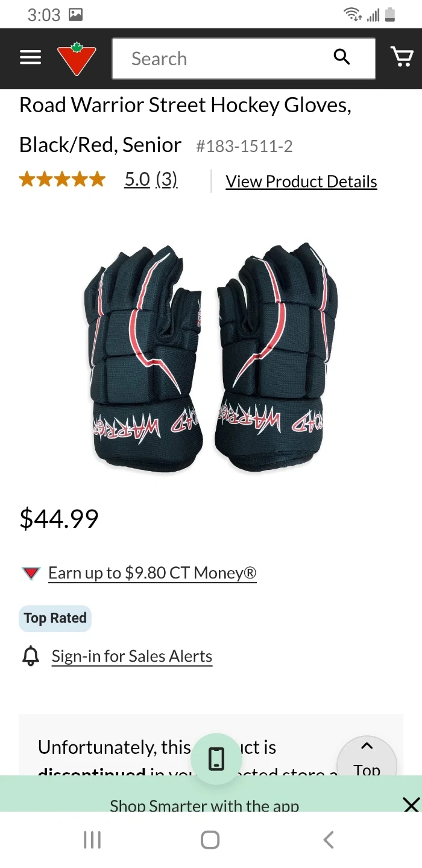Jump back up with Top button
This screenshot has width=422, height=868.
[x=367, y=758]
